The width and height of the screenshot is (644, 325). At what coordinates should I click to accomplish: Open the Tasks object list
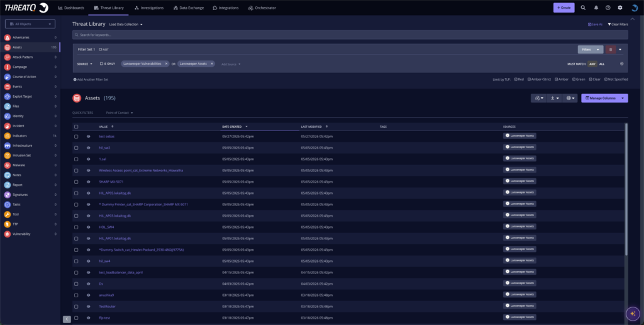[x=16, y=205]
